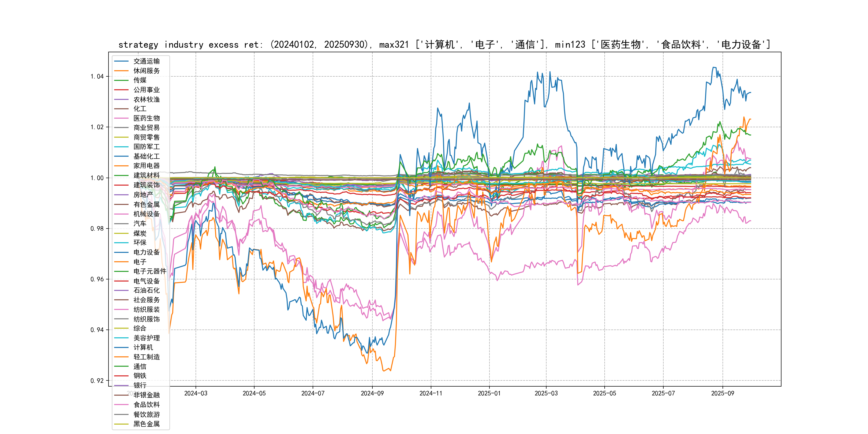Viewport: 868px width, 434px height.
Task: Click the 黑色金属 legend entry
Action: 146,424
